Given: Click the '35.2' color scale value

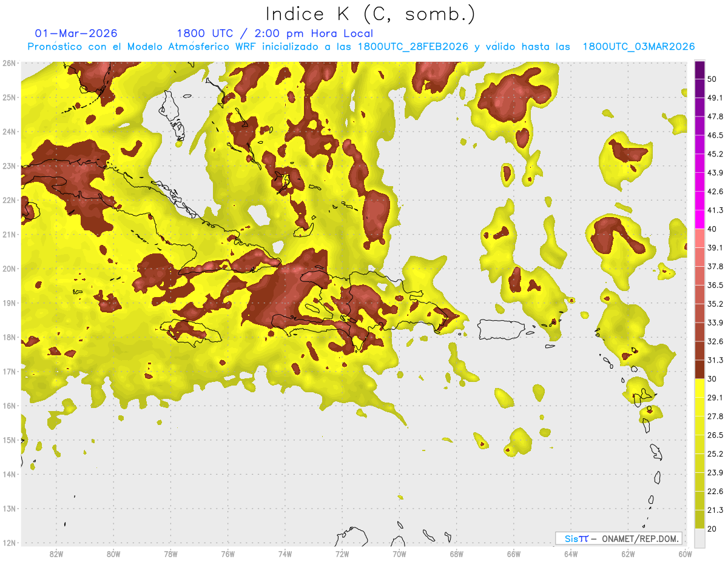Looking at the screenshot, I should pyautogui.click(x=715, y=304).
